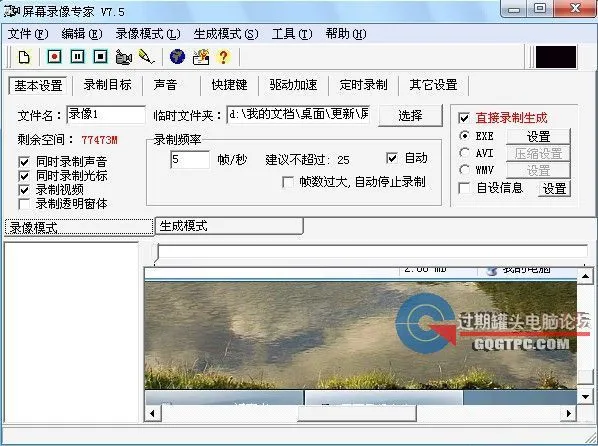Click the 设置 button beside 自设信息

pos(554,188)
